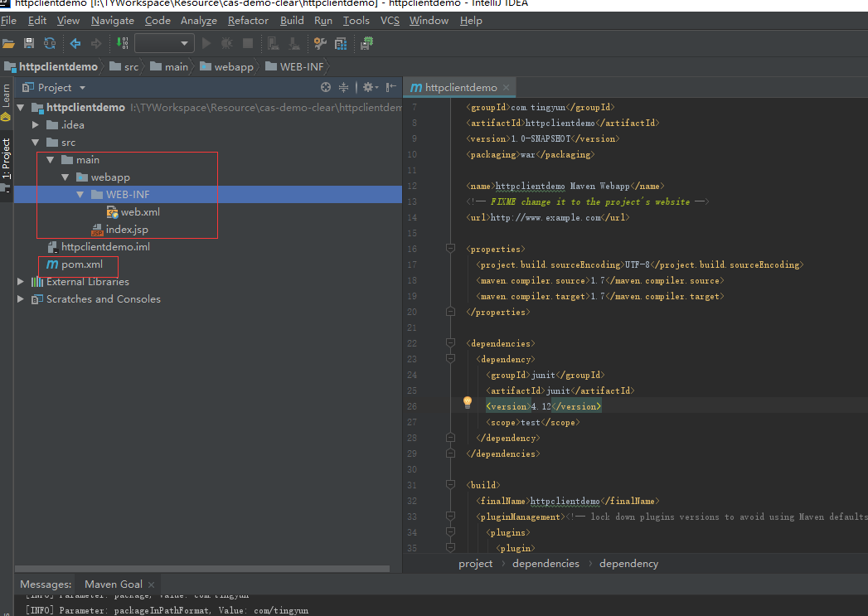Viewport: 868px width, 616px height.
Task: Click the code fold arrow beside dependencies tag
Action: pyautogui.click(x=449, y=343)
